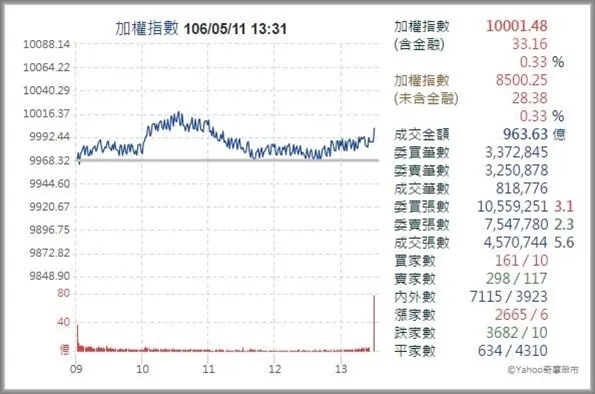Screen dimensions: 595x394
Task: Select the y-axis label 10040.29
Action: pyautogui.click(x=47, y=91)
